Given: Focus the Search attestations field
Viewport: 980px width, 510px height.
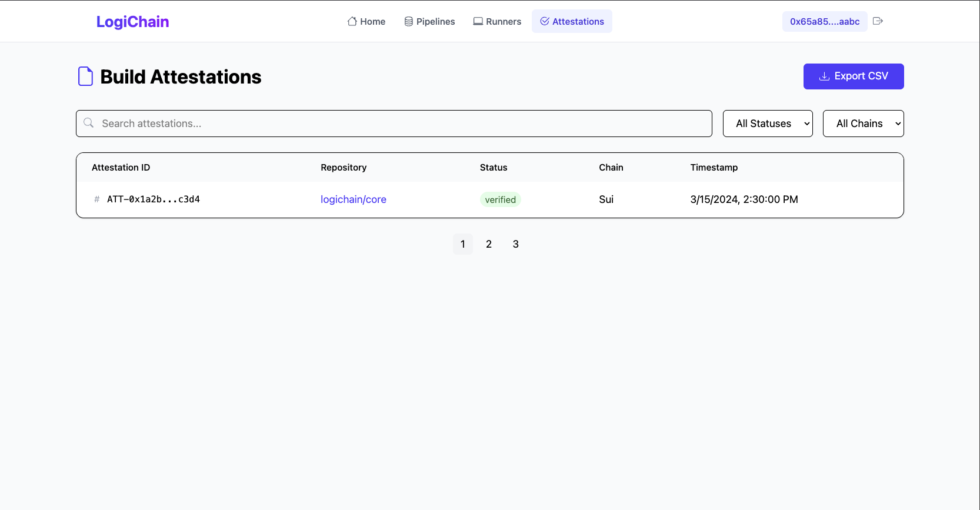Looking at the screenshot, I should pos(400,124).
